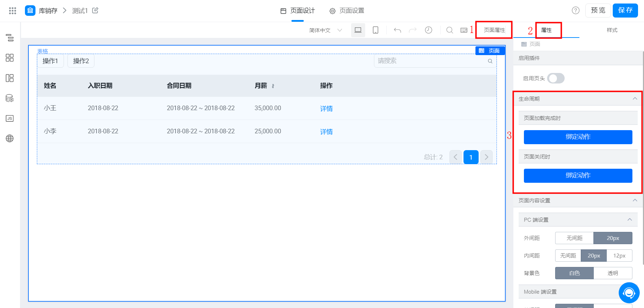
Task: Open the 简体中文 language dropdown
Action: (x=326, y=30)
